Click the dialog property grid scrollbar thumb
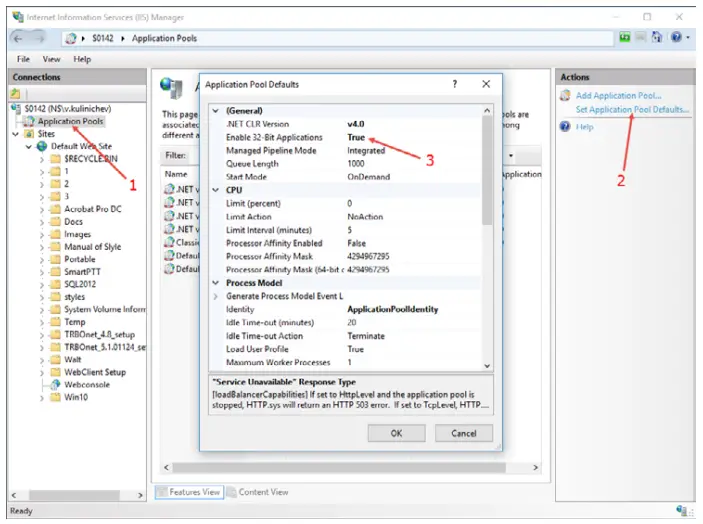Viewport: 703px width, 524px height. pyautogui.click(x=487, y=170)
